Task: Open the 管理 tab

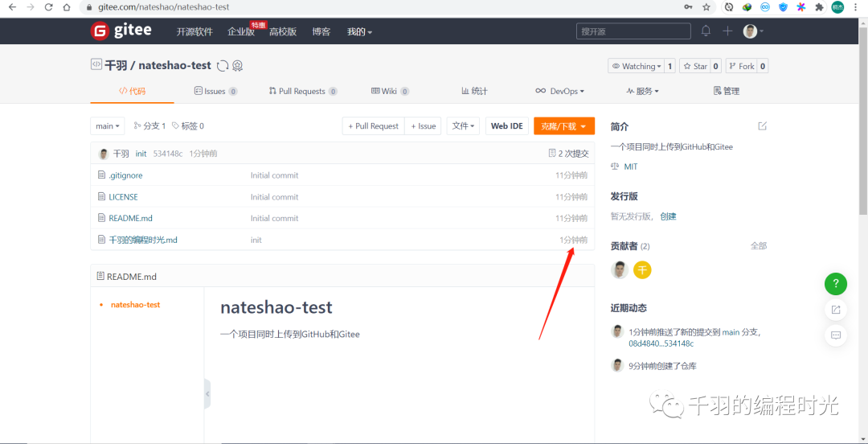Action: pos(727,91)
